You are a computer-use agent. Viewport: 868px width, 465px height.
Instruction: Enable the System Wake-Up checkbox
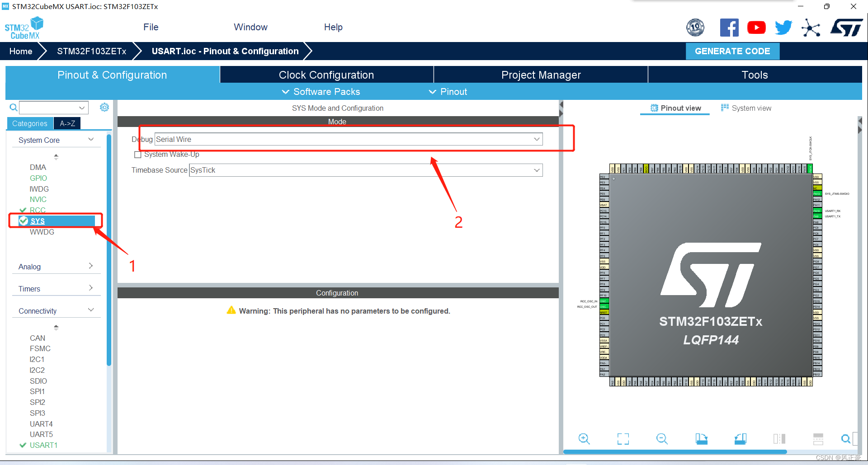click(x=138, y=155)
